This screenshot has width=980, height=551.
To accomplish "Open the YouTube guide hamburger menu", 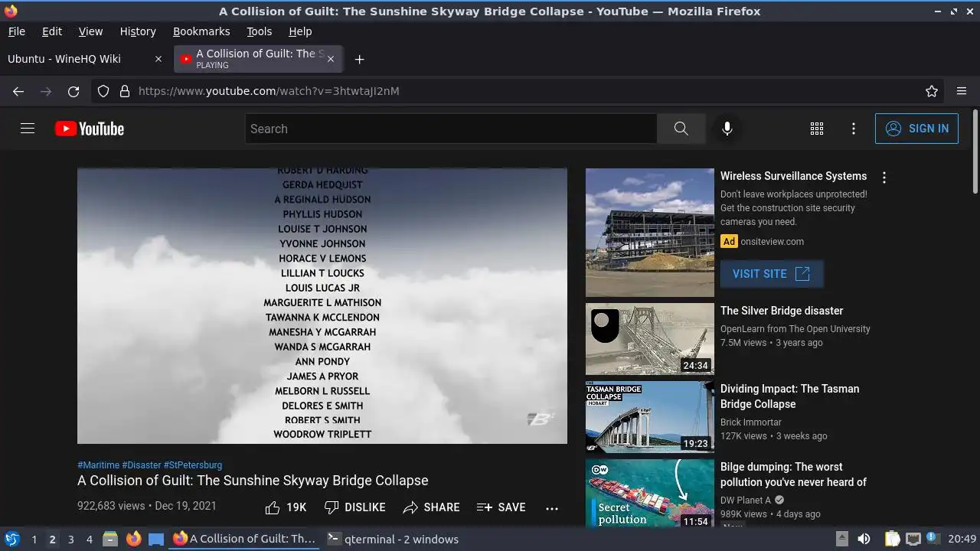I will [x=28, y=129].
